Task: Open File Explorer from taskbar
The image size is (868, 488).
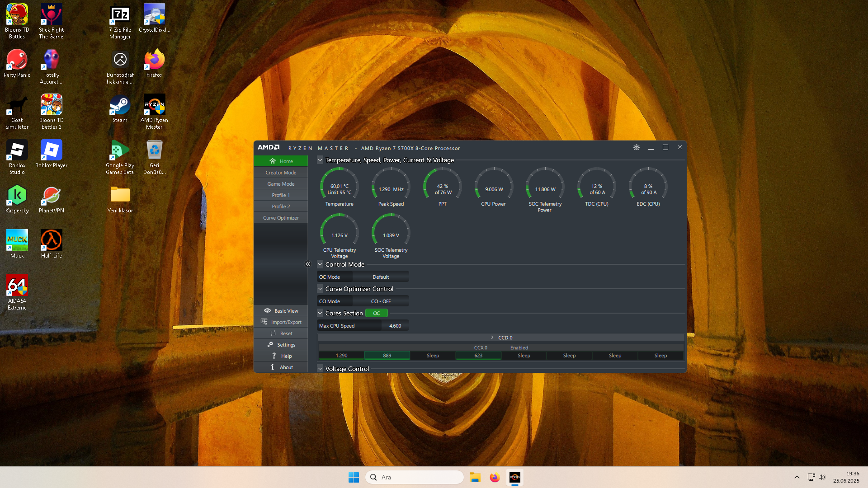Action: tap(475, 477)
